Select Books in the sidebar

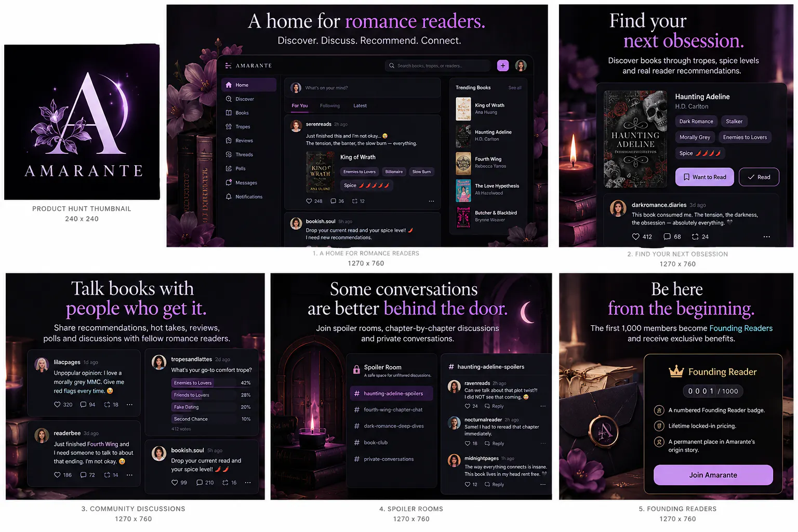coord(249,113)
